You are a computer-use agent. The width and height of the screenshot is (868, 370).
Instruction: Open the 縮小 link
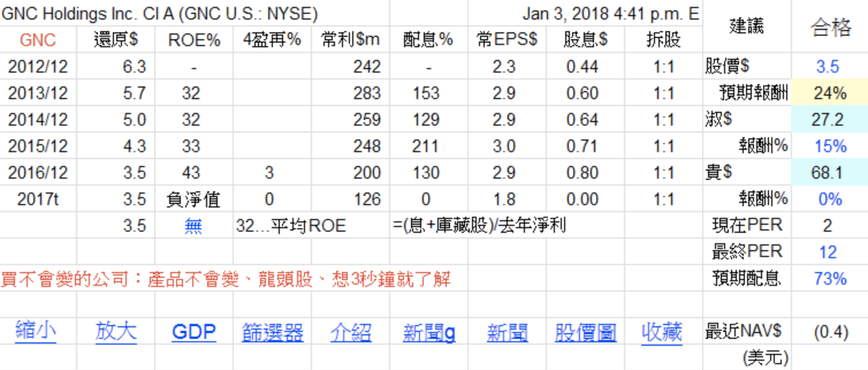pos(36,333)
